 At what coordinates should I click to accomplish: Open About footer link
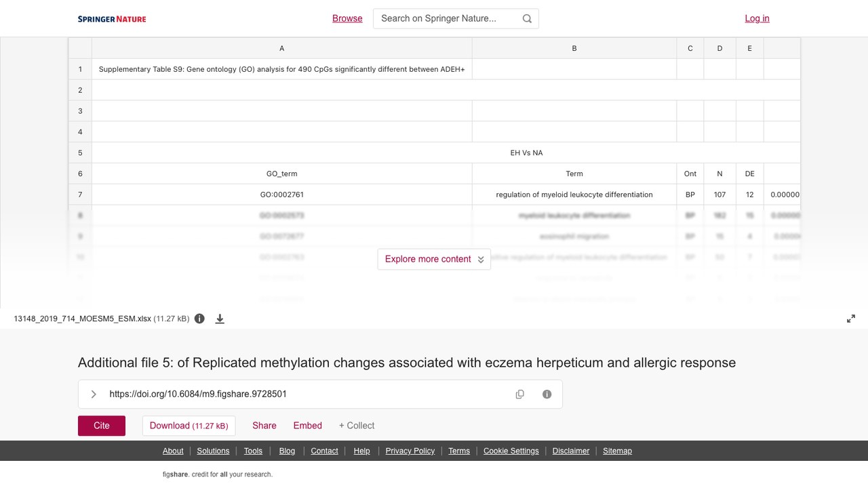point(173,451)
